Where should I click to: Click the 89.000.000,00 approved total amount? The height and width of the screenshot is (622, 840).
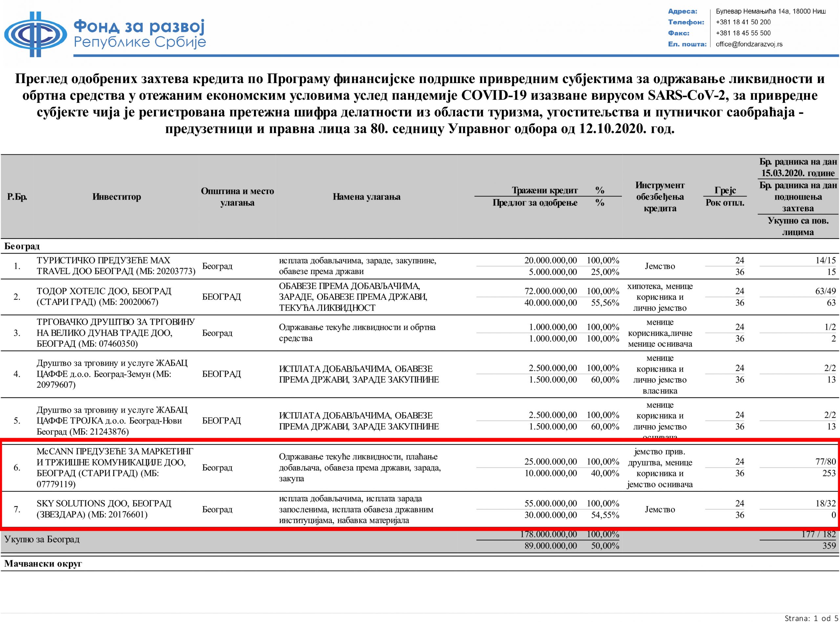click(550, 546)
